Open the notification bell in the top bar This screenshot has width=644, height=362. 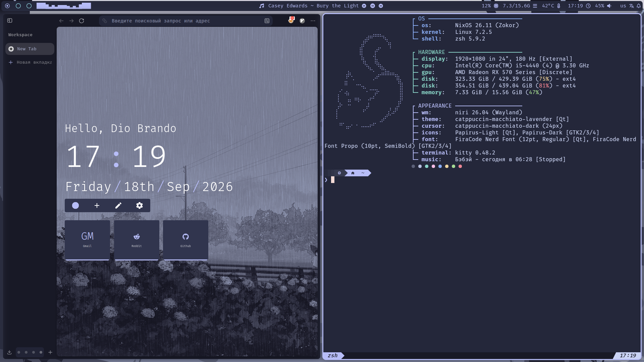pyautogui.click(x=639, y=6)
